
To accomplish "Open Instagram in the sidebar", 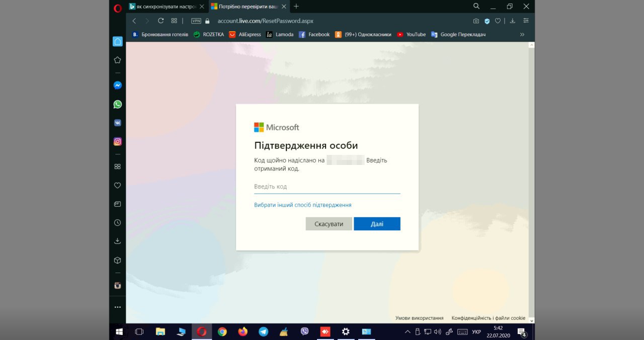I will tap(117, 141).
